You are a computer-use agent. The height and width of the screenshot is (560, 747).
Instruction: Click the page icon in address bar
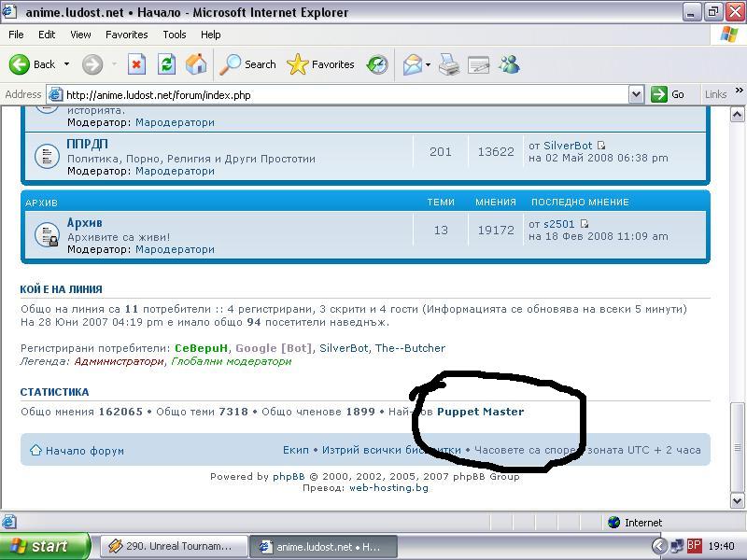pyautogui.click(x=56, y=94)
